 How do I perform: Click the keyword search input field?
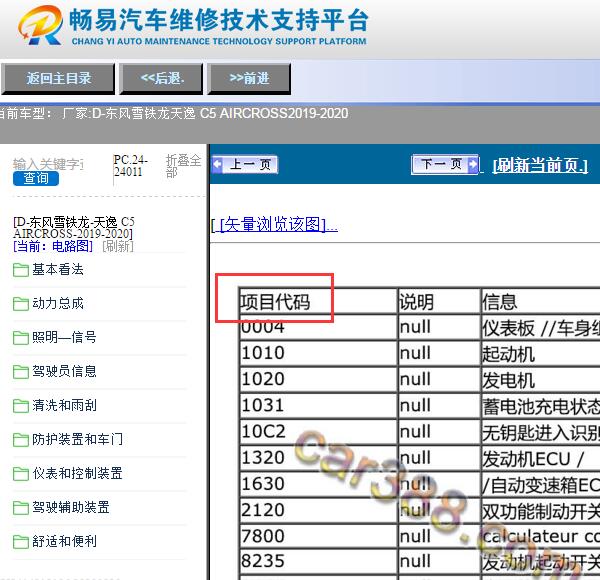click(49, 165)
